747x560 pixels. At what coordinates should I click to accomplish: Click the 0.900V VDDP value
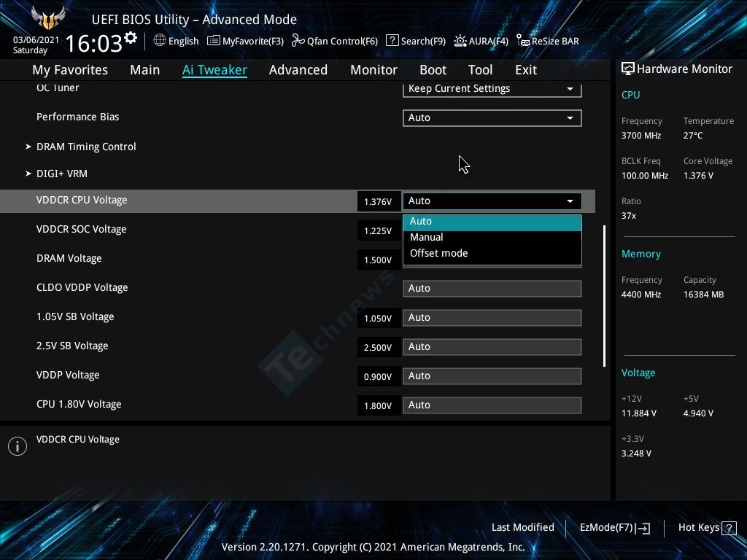coord(379,376)
